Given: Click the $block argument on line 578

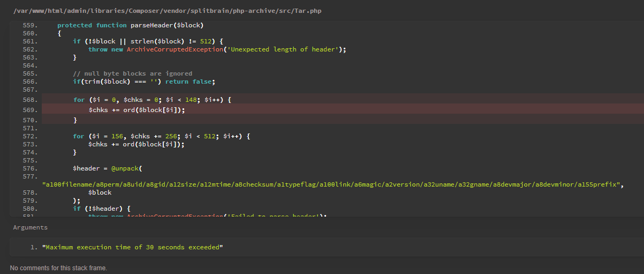Looking at the screenshot, I should (x=100, y=192).
